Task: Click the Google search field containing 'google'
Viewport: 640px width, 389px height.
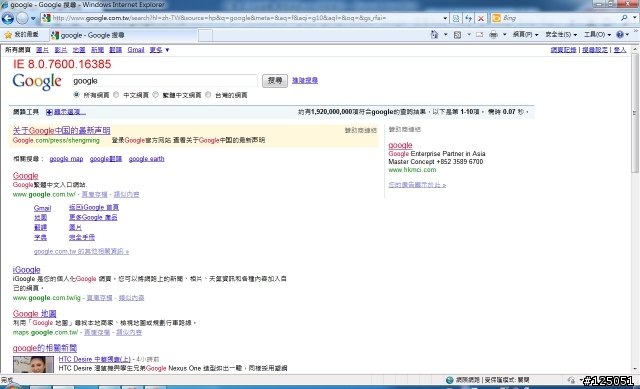Action: tap(164, 81)
